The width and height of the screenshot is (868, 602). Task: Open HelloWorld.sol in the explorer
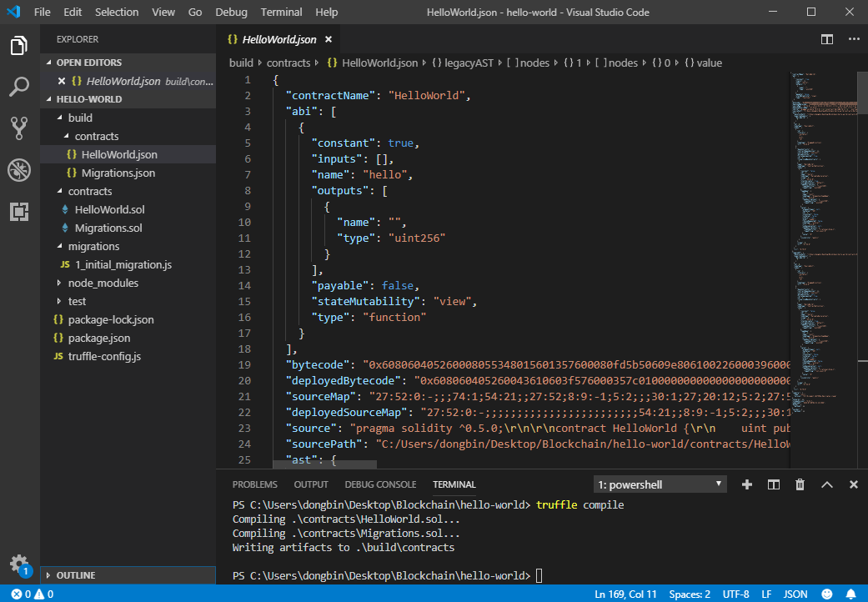coord(128,209)
